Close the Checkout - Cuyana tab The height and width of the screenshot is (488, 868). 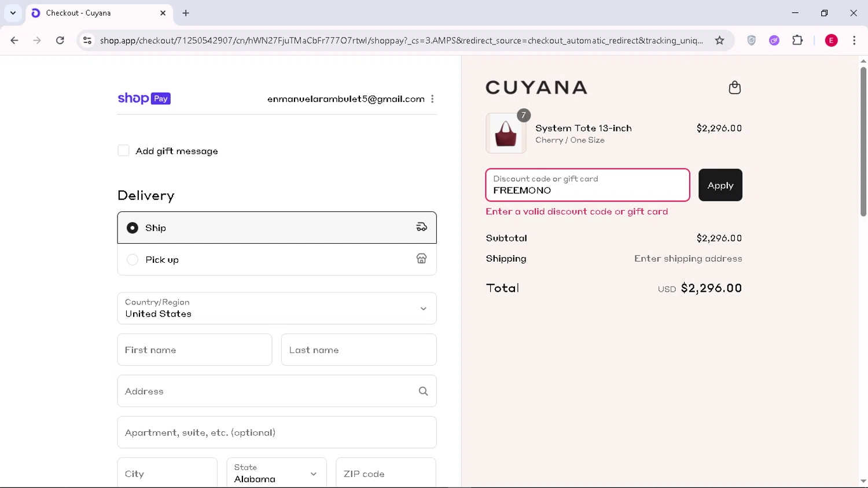coord(163,13)
